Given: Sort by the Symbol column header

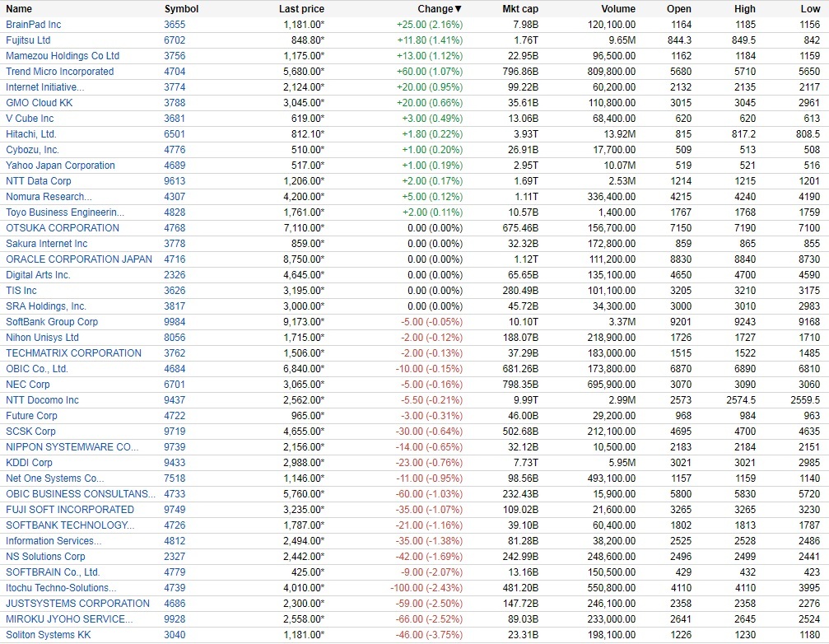Looking at the screenshot, I should point(181,9).
